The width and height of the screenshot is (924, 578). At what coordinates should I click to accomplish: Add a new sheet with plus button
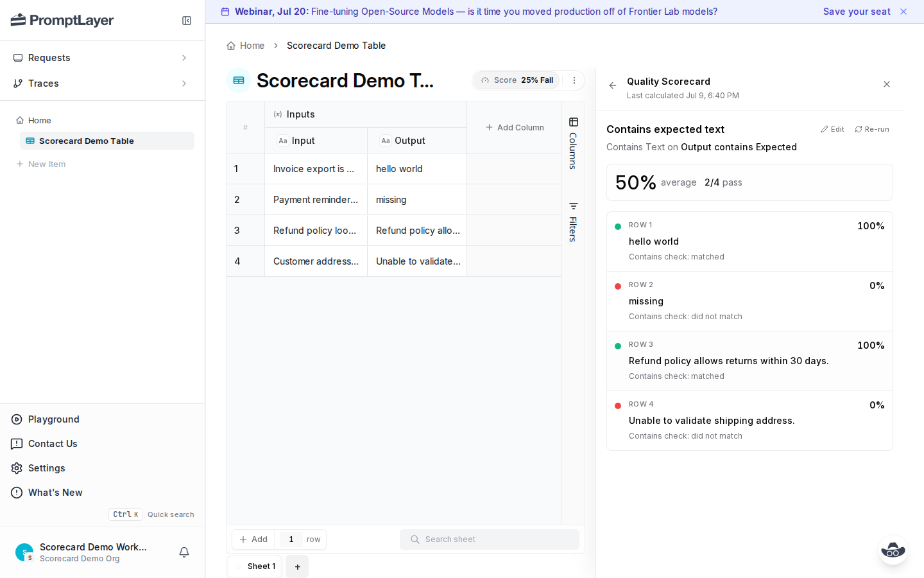coord(297,566)
